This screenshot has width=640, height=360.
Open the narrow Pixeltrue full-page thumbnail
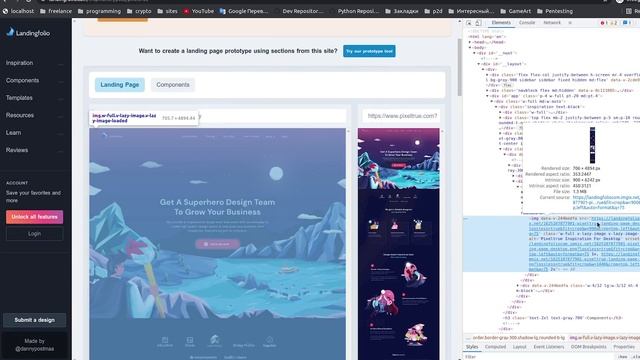tap(399, 244)
